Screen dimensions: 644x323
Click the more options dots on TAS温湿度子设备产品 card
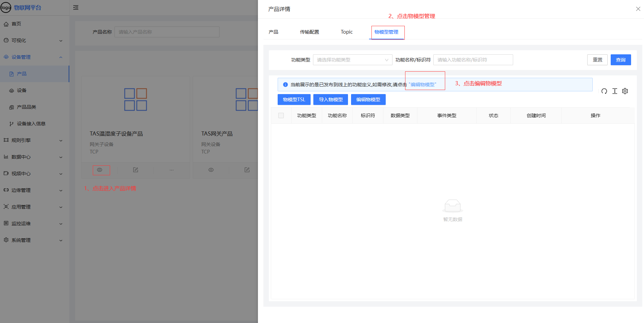click(x=172, y=170)
